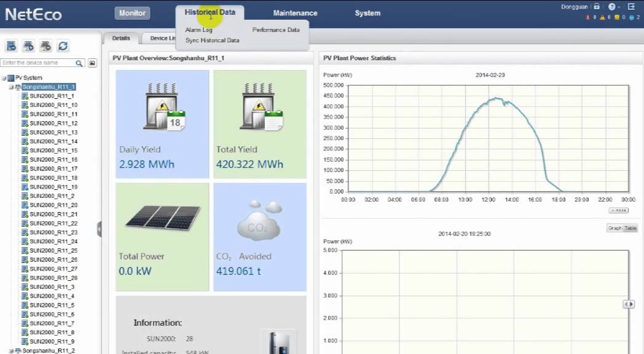Collapse the left device tree panel handle

click(x=99, y=229)
